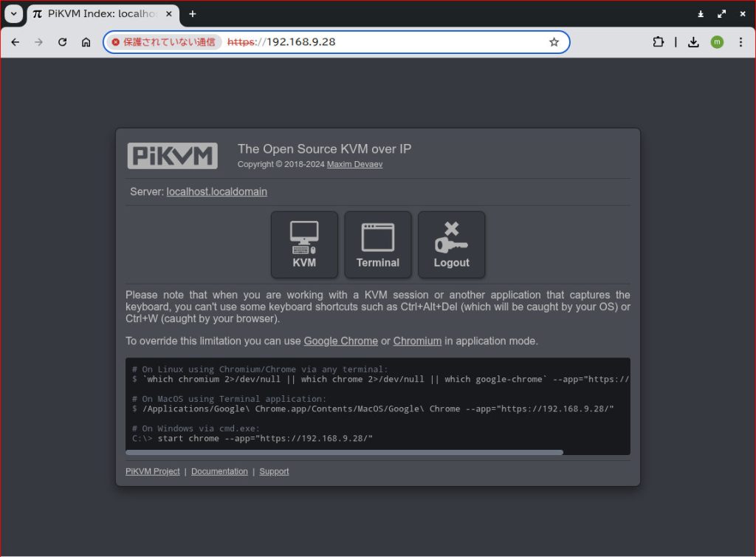The image size is (756, 557).
Task: Close the PiKVM Index tab
Action: coord(169,14)
